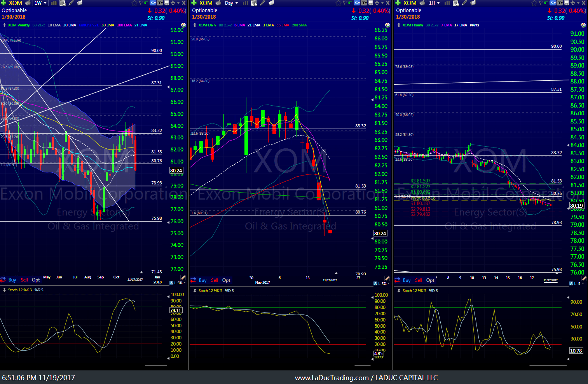
Task: Click the up-down resize arrow beside XOM Weekly
Action: pos(4,25)
